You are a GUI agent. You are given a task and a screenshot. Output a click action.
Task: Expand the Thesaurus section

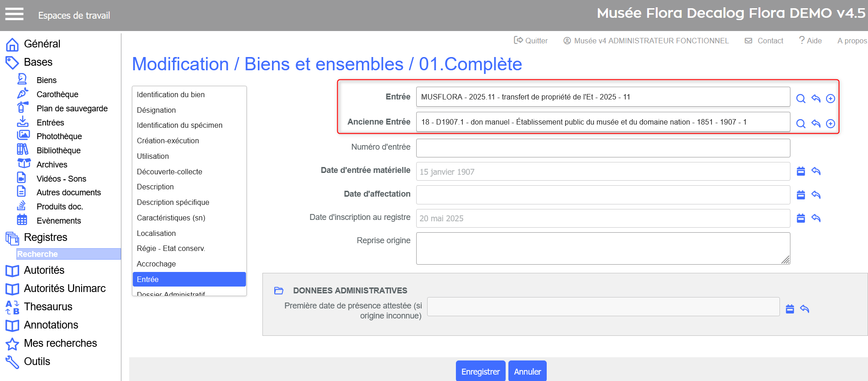(48, 307)
